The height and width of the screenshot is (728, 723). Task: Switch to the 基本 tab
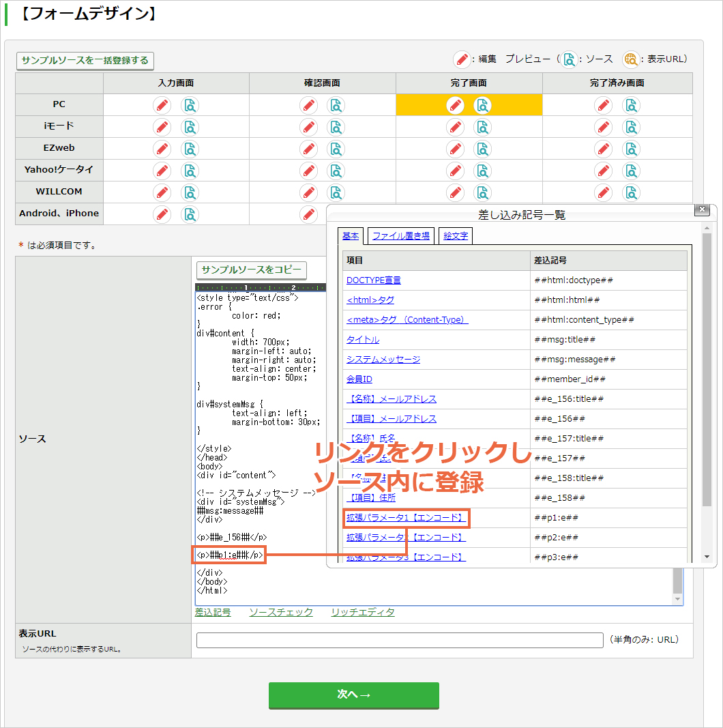[351, 236]
